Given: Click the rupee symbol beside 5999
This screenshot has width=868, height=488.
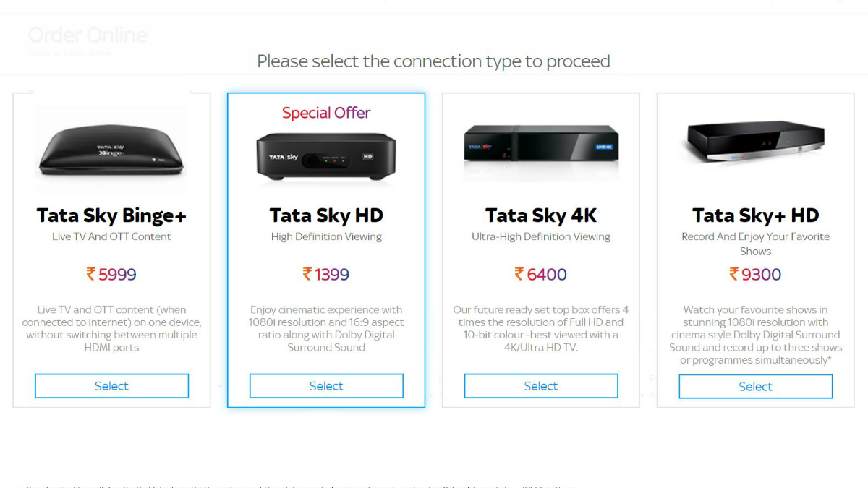Looking at the screenshot, I should (89, 274).
